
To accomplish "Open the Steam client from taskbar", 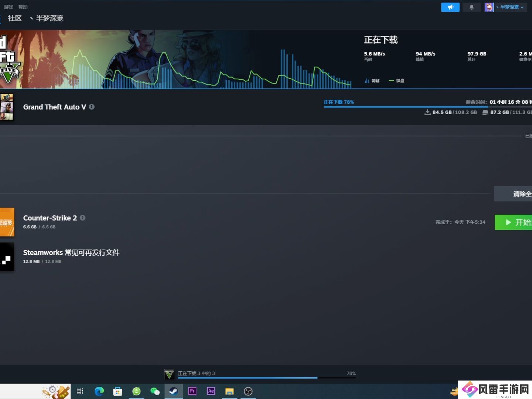I will [174, 391].
